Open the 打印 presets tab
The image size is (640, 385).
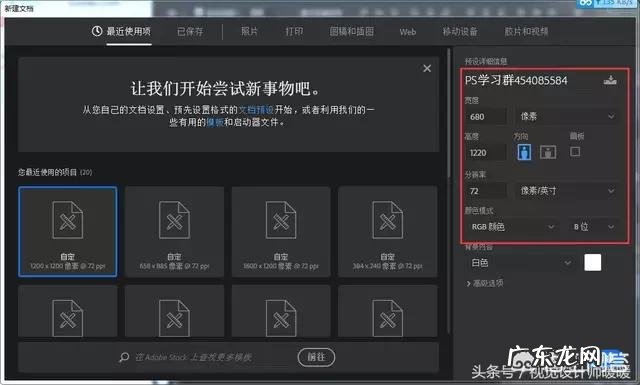(x=294, y=31)
